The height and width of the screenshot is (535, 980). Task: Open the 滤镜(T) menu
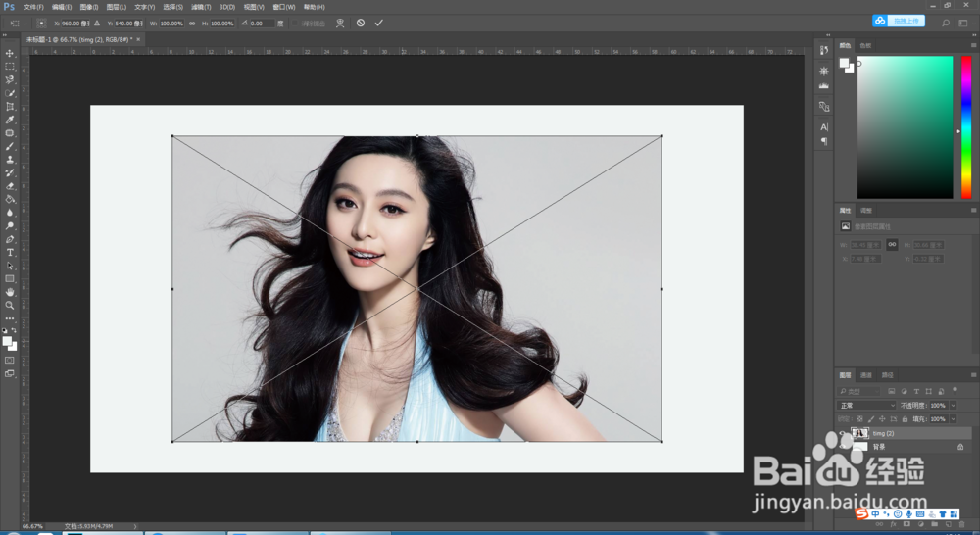click(201, 7)
